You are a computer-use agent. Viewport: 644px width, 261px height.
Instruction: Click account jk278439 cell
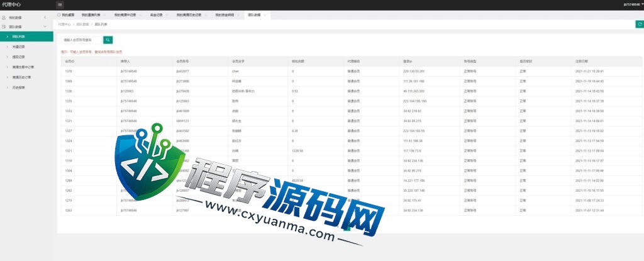pyautogui.click(x=183, y=91)
